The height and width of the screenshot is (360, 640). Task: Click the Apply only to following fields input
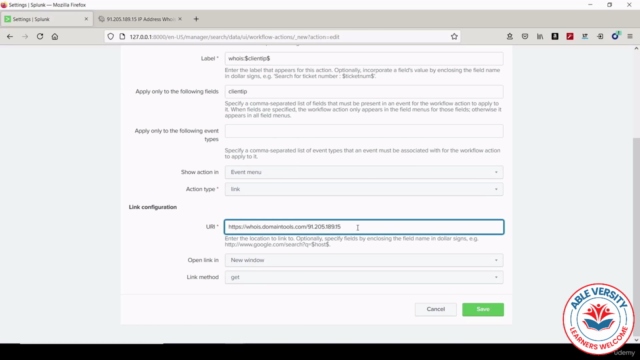click(364, 91)
